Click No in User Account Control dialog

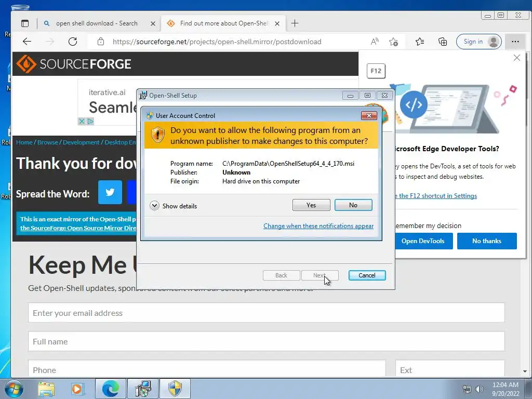[x=353, y=205]
